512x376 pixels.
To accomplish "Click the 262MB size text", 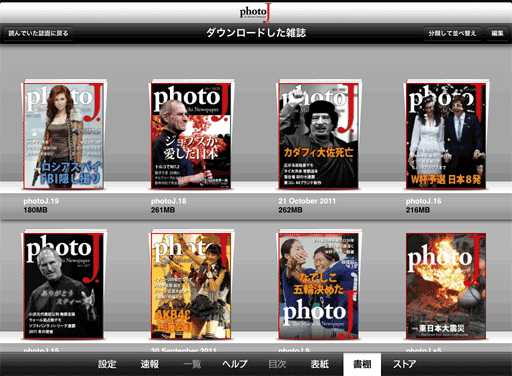I will pos(290,210).
